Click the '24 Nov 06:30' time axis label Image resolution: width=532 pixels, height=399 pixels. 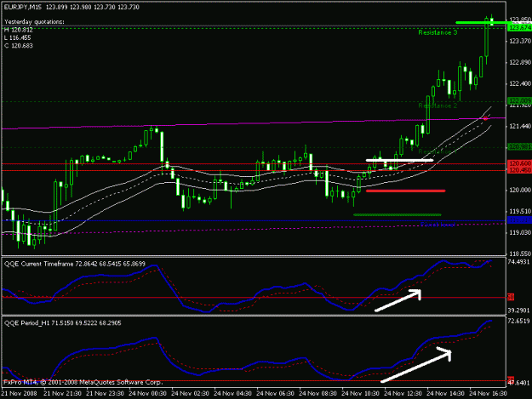pos(275,394)
